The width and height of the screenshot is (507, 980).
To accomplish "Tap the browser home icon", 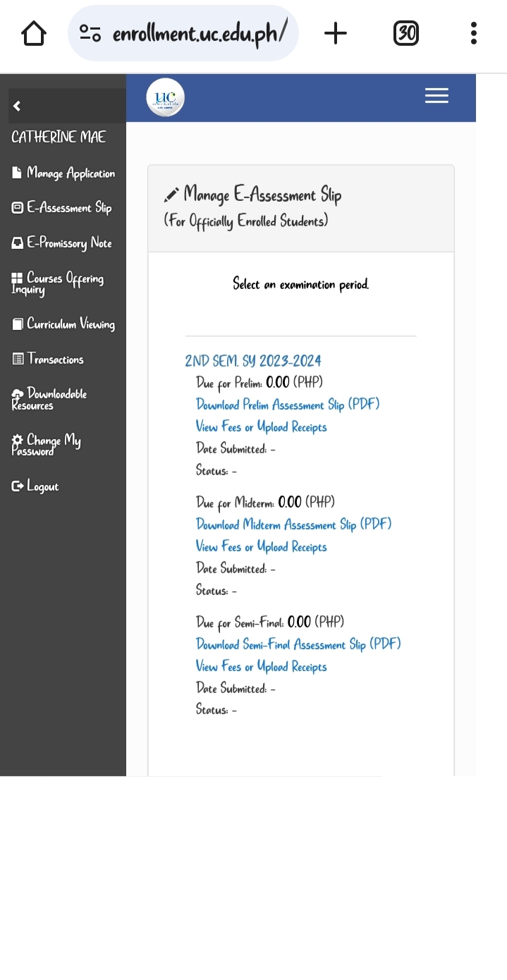I will pyautogui.click(x=34, y=33).
